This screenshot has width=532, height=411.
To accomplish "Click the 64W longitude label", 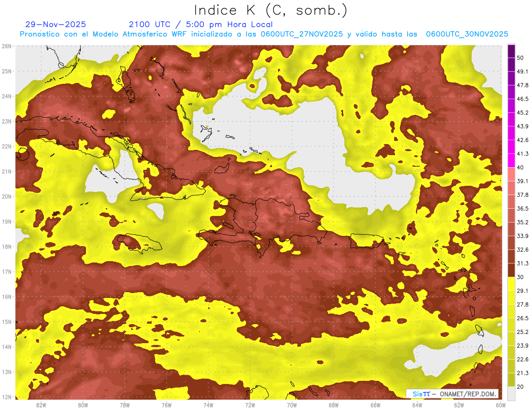I will (417, 405).
